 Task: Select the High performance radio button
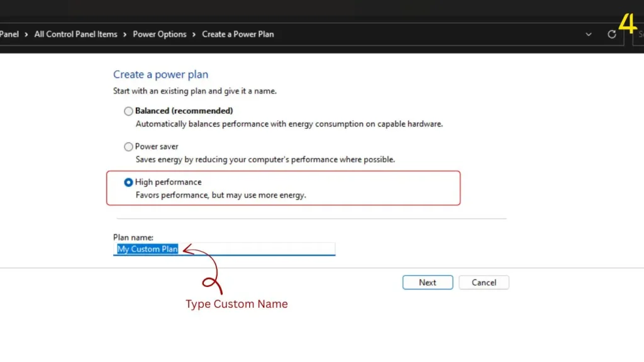click(x=129, y=183)
